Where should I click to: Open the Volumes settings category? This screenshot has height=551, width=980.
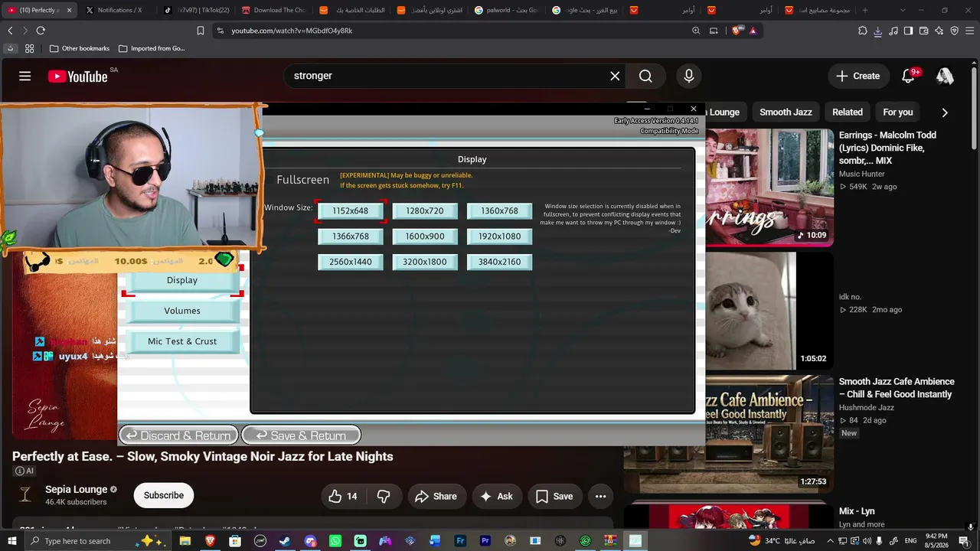tap(182, 311)
